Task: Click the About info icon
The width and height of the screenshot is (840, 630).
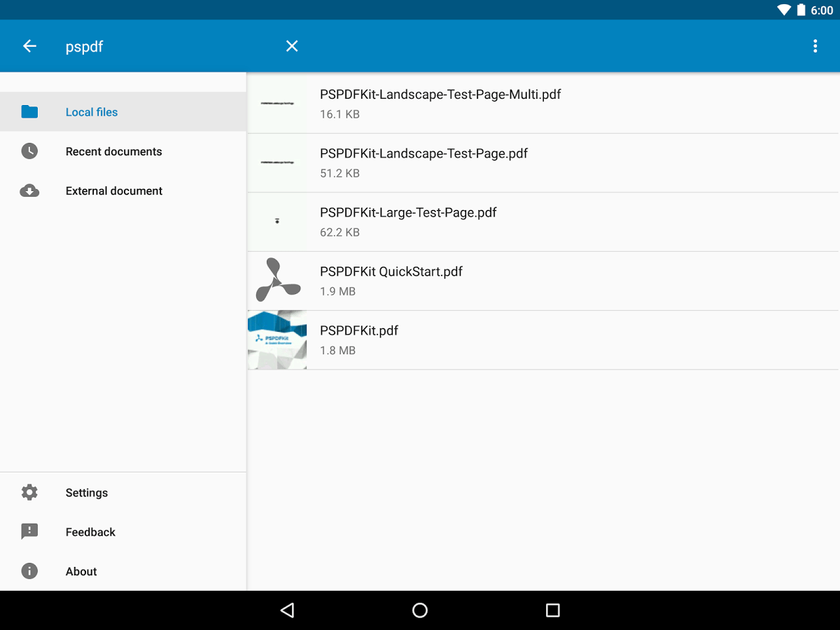Action: 29,571
